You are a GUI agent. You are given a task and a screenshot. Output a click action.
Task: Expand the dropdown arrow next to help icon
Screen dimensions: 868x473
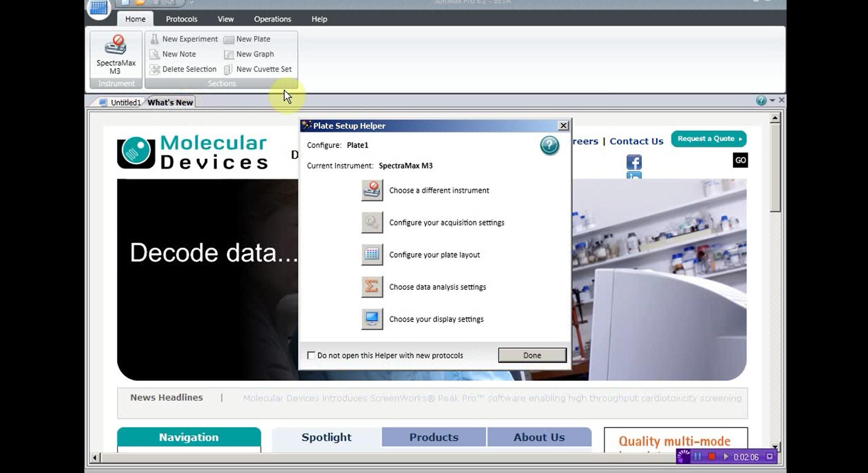(x=772, y=100)
